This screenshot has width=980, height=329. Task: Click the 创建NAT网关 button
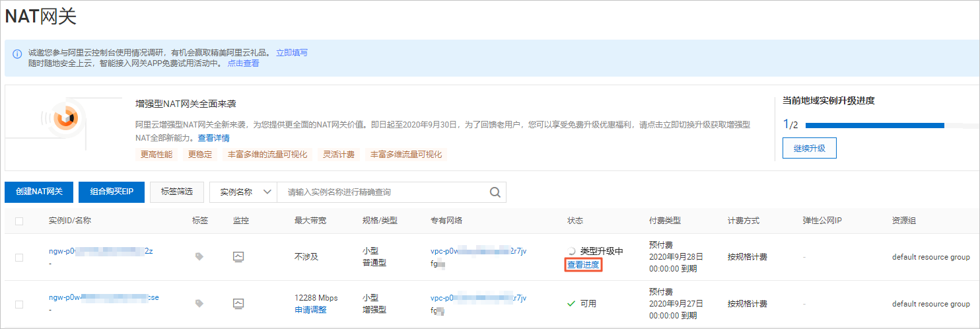click(39, 192)
